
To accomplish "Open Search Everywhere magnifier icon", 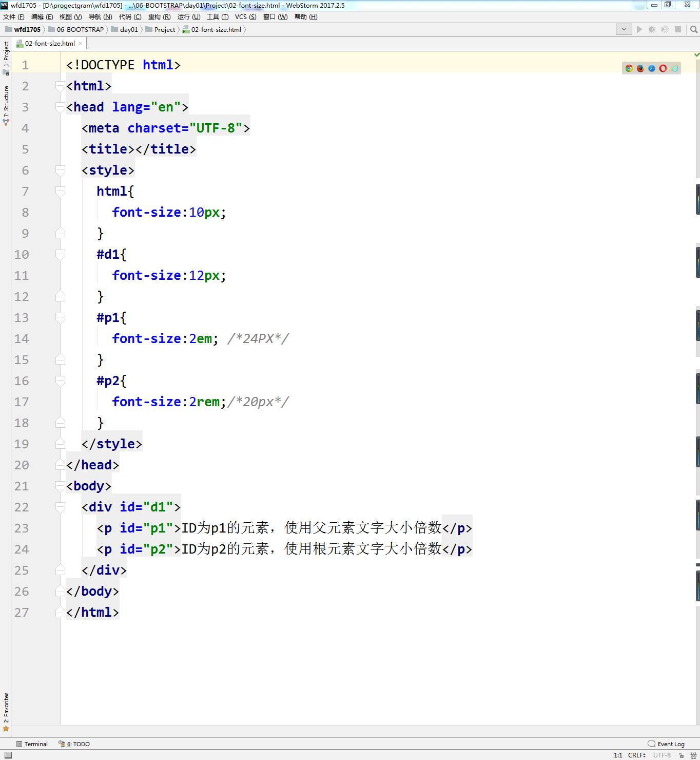I will [x=694, y=29].
